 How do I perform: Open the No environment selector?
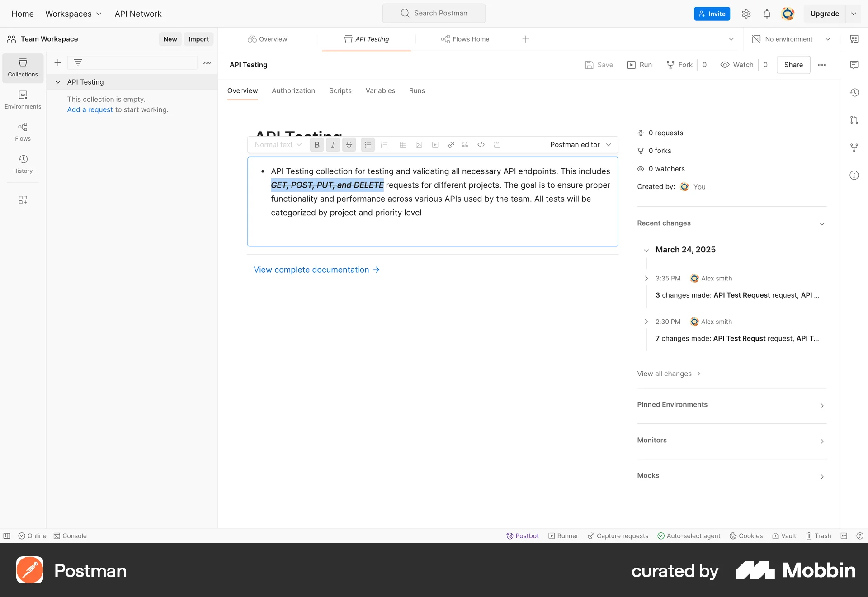click(x=791, y=39)
